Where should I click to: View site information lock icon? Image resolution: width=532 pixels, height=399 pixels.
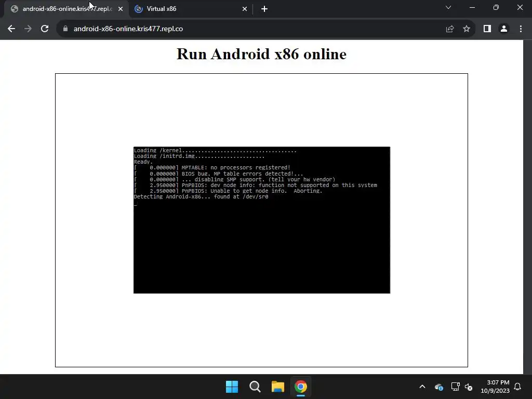(x=65, y=29)
